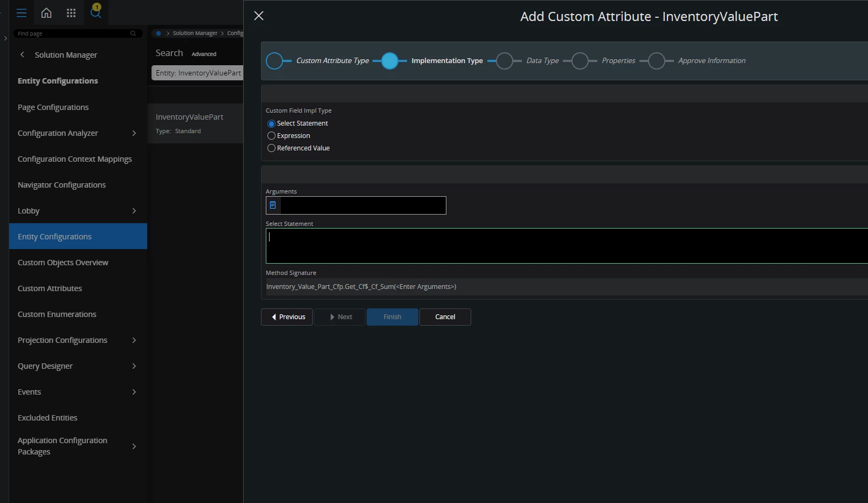Expand the Lobby submenu
Image resolution: width=868 pixels, height=503 pixels.
pos(134,211)
